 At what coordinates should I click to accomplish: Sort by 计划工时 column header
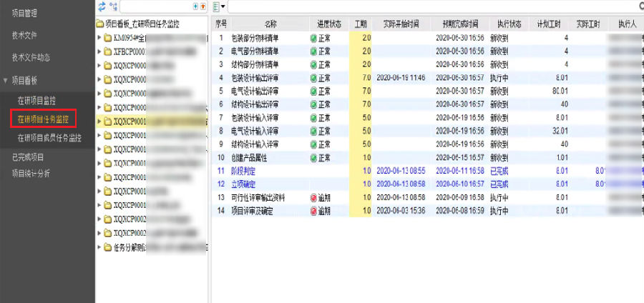[x=549, y=24]
